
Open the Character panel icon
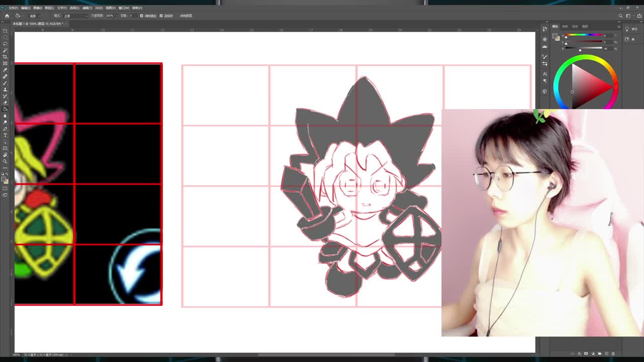[545, 74]
